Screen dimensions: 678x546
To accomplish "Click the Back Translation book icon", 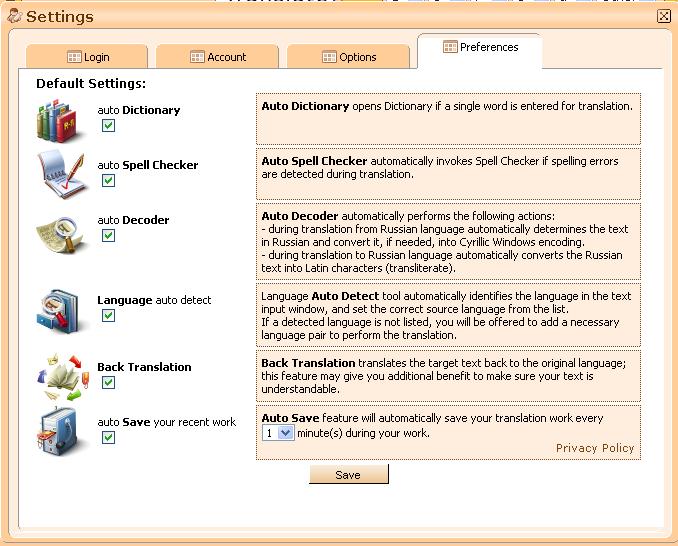I will click(x=62, y=374).
